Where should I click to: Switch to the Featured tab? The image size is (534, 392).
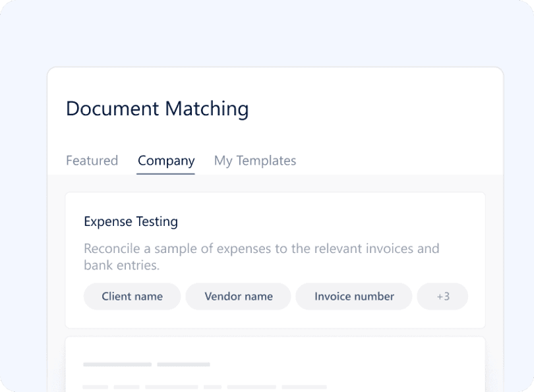[x=92, y=161]
